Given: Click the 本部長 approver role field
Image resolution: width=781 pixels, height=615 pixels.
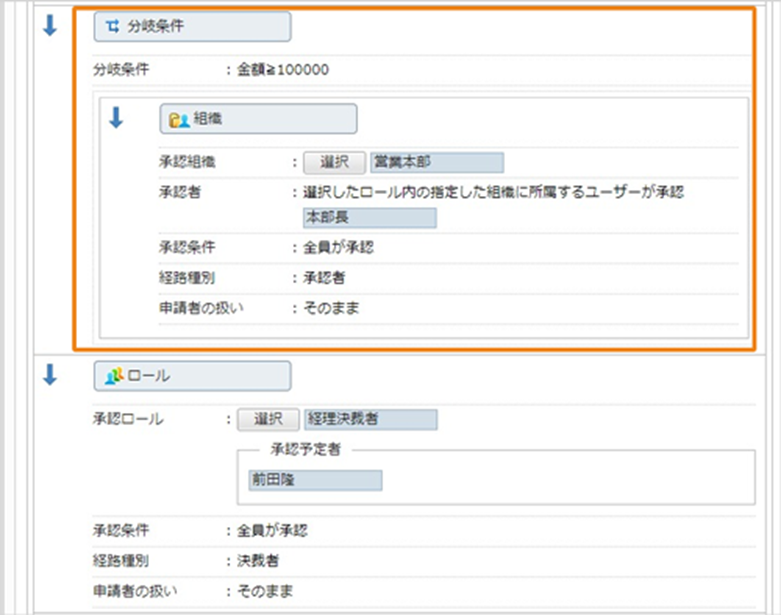Looking at the screenshot, I should tap(369, 217).
